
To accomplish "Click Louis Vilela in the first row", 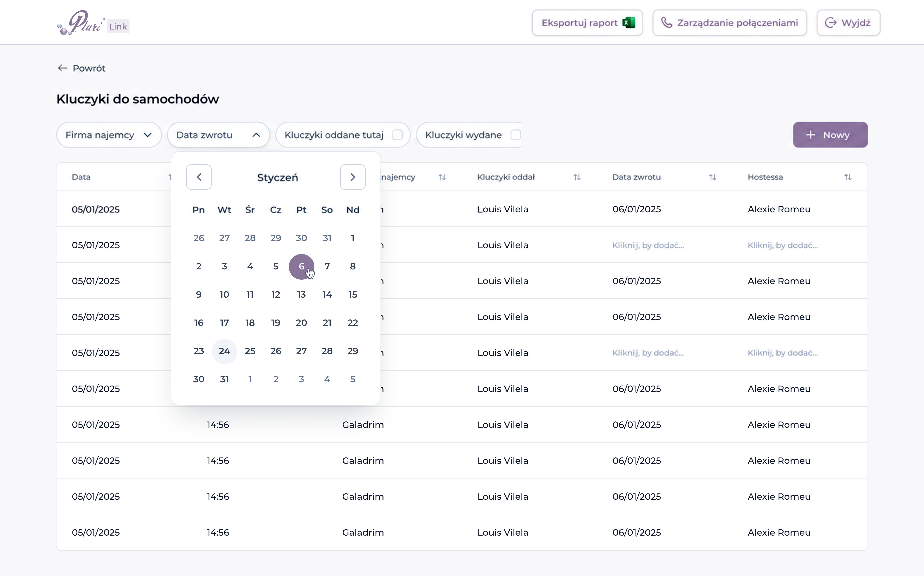I will coord(503,210).
